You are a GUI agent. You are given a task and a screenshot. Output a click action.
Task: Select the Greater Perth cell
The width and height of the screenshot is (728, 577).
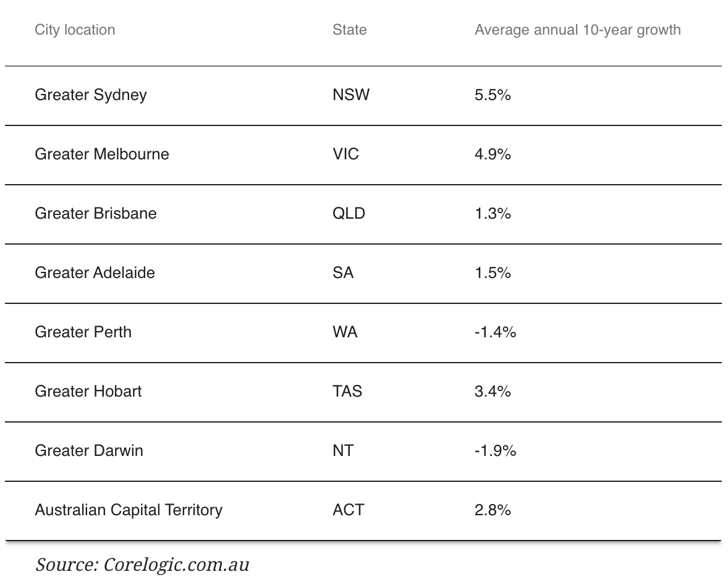tap(83, 332)
